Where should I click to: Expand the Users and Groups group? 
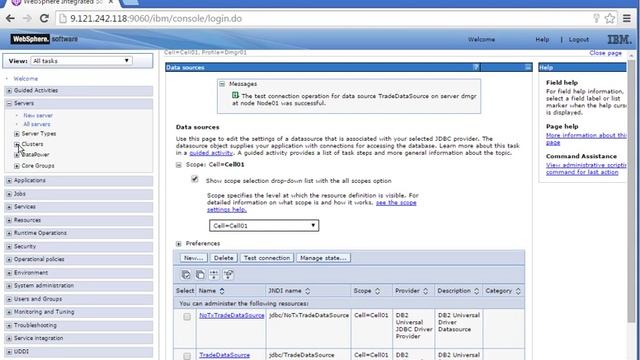click(9, 300)
